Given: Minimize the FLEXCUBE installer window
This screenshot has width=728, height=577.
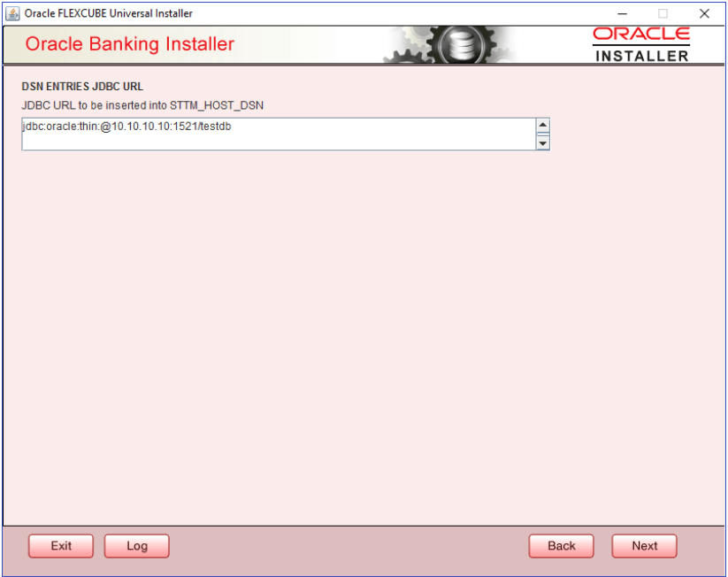Looking at the screenshot, I should [x=622, y=13].
